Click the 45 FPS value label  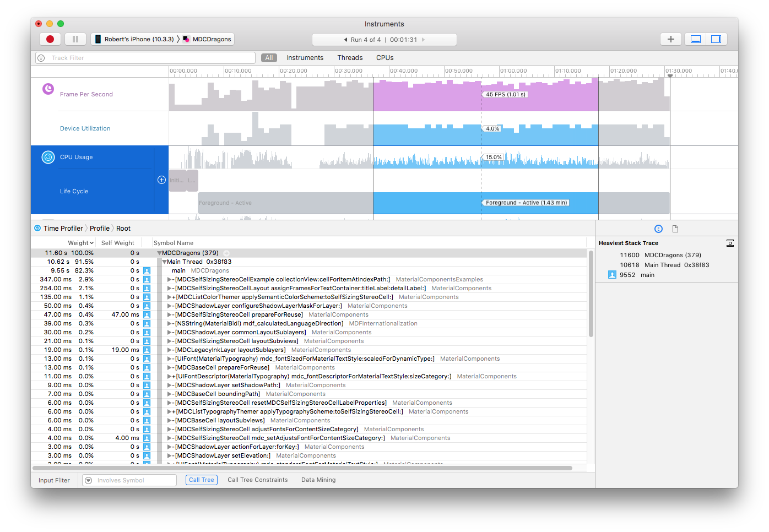(505, 94)
